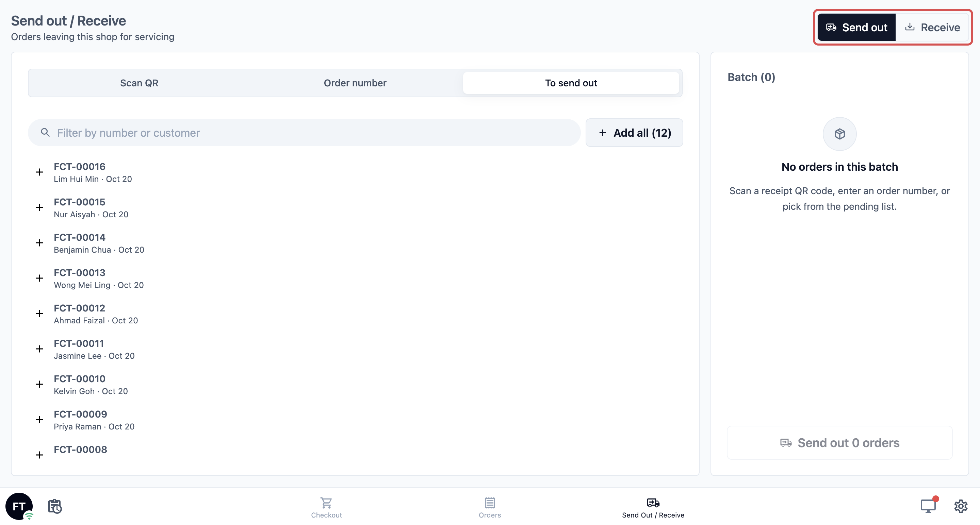980x525 pixels.
Task: Add order FCT-00015 using its plus icon
Action: [39, 207]
